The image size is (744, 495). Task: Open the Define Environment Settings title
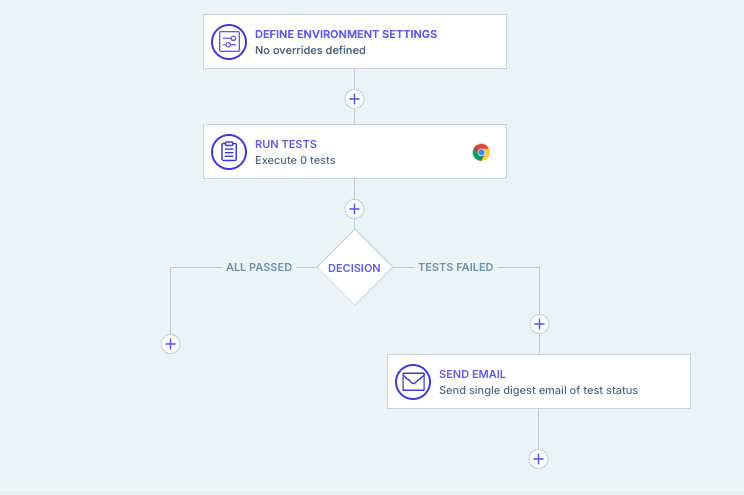(345, 34)
